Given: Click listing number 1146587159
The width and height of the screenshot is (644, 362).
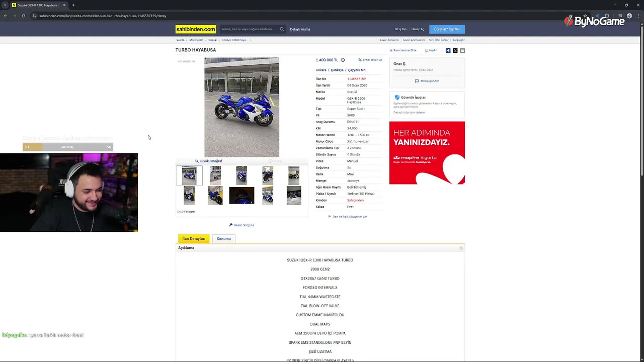Looking at the screenshot, I should click(x=356, y=79).
